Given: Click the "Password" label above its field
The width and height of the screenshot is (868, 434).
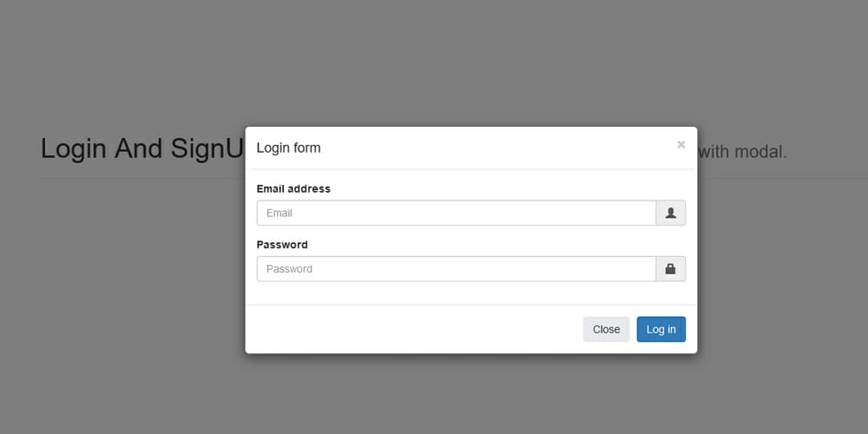Looking at the screenshot, I should [x=282, y=245].
